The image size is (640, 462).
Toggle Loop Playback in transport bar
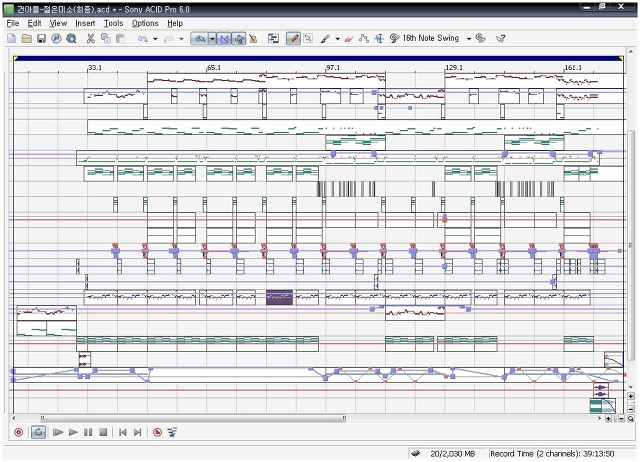38,432
